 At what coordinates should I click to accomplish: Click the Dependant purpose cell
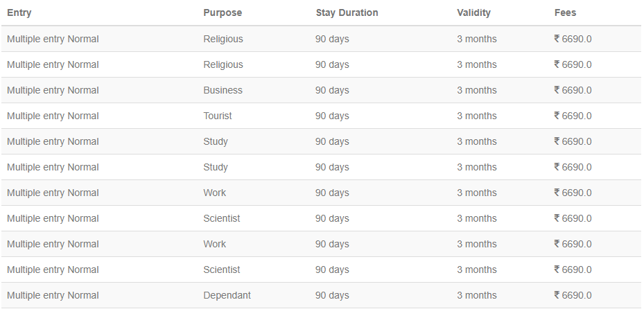pos(227,295)
